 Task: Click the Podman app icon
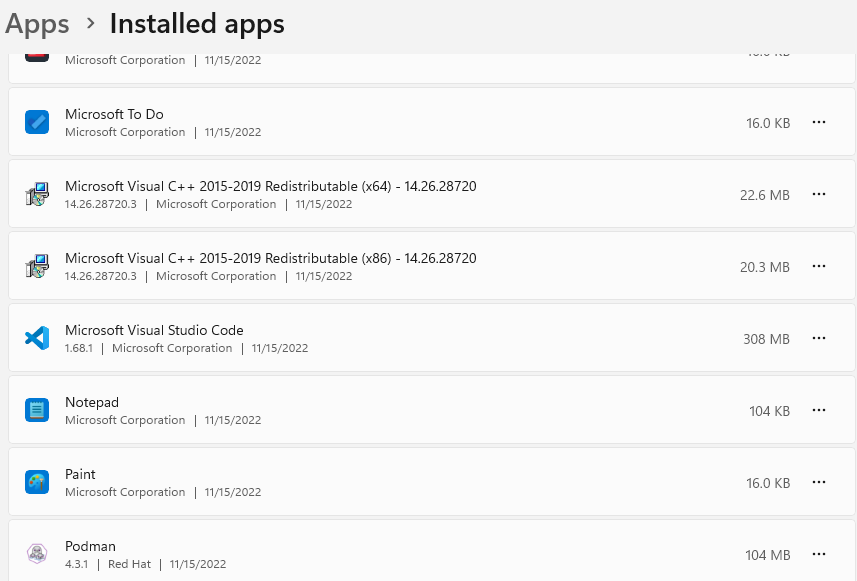[x=37, y=553]
